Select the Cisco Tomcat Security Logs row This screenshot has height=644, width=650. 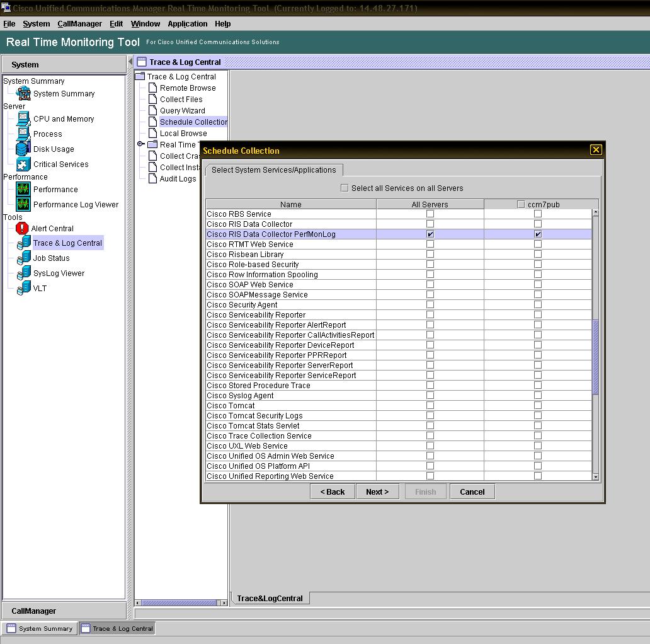[399, 415]
